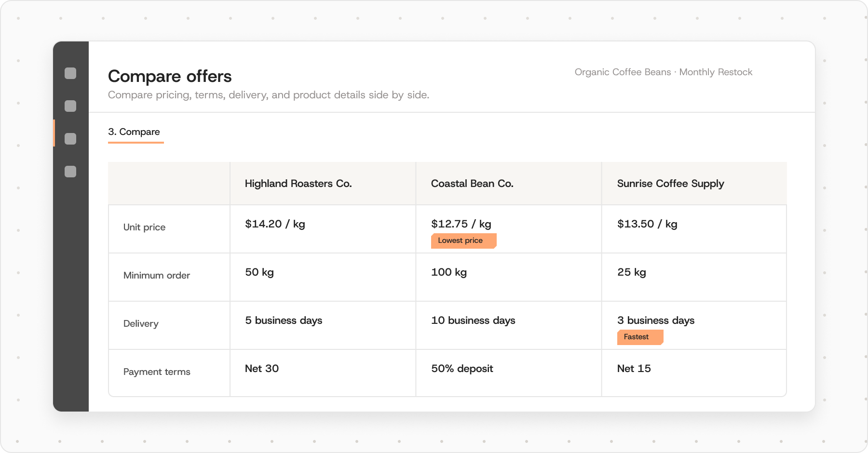Click the 25 kg minimum order value

(x=632, y=272)
